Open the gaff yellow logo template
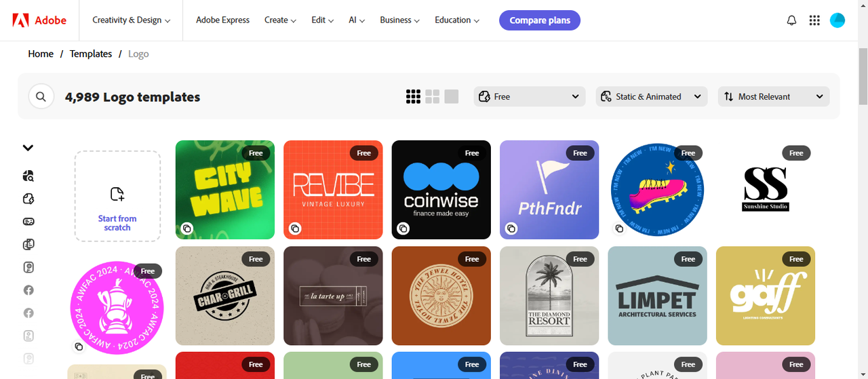This screenshot has width=868, height=379. click(766, 296)
